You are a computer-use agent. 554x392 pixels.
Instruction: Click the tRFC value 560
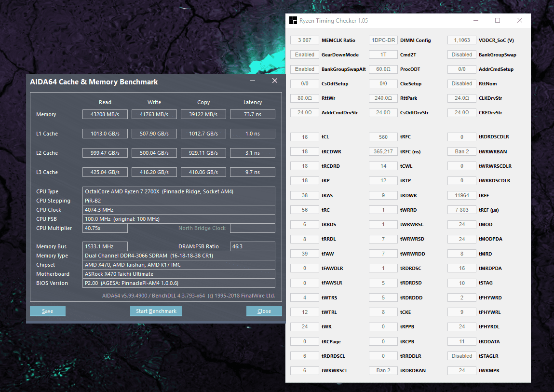[x=383, y=137]
